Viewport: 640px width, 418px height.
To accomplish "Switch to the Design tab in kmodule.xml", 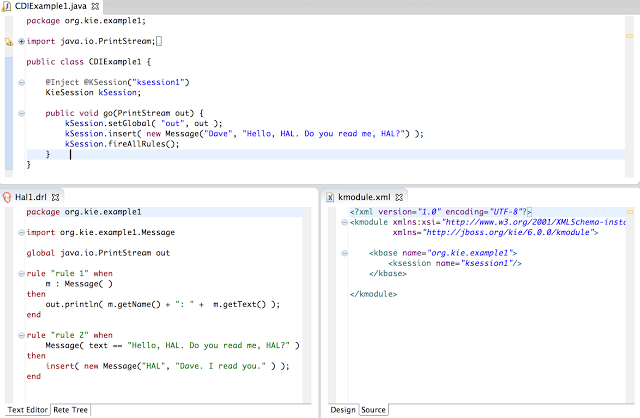I will click(342, 410).
